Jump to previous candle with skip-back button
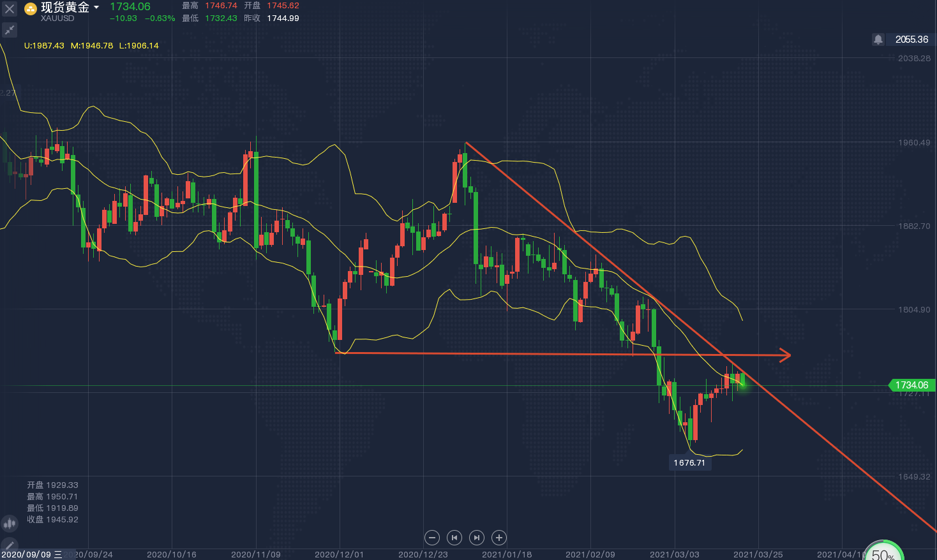937x560 pixels. click(x=454, y=538)
